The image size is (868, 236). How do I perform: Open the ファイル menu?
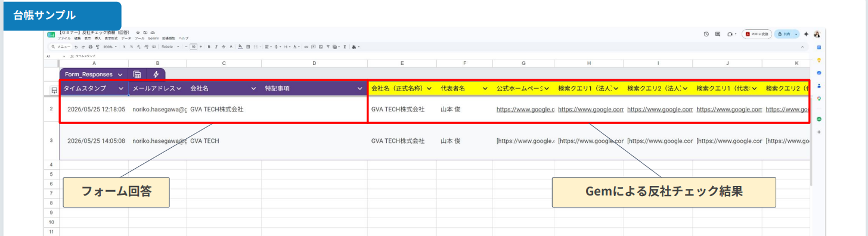click(x=64, y=38)
